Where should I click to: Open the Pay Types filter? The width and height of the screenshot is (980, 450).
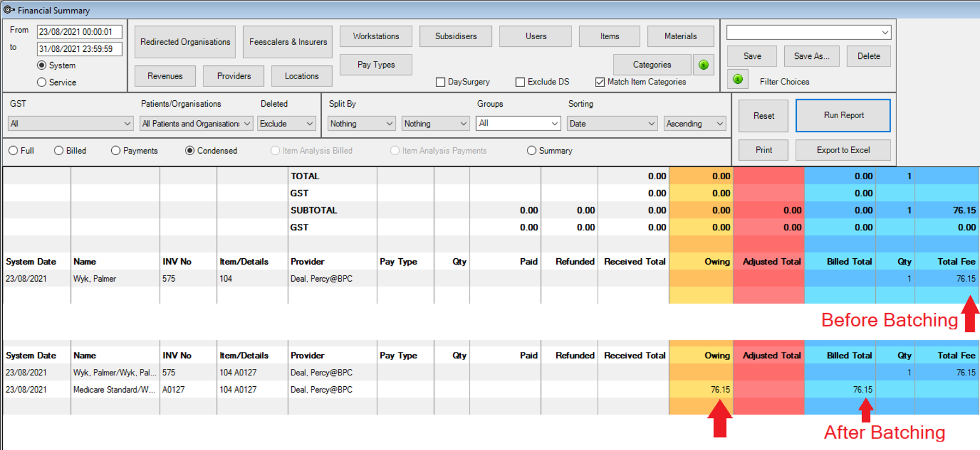click(x=376, y=65)
